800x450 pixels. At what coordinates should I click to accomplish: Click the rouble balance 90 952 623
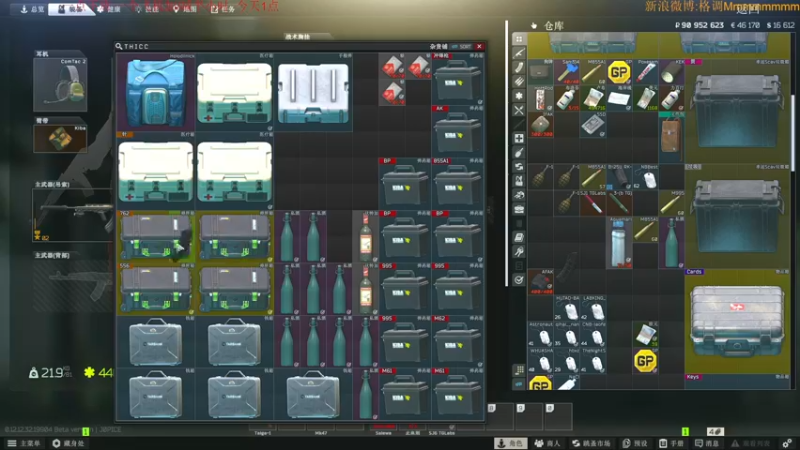click(699, 25)
